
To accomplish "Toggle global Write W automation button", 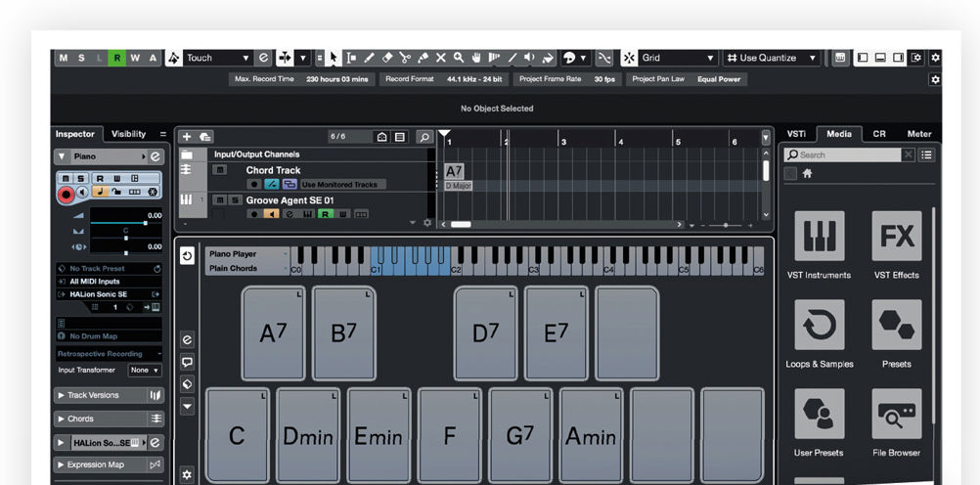I will pyautogui.click(x=135, y=58).
